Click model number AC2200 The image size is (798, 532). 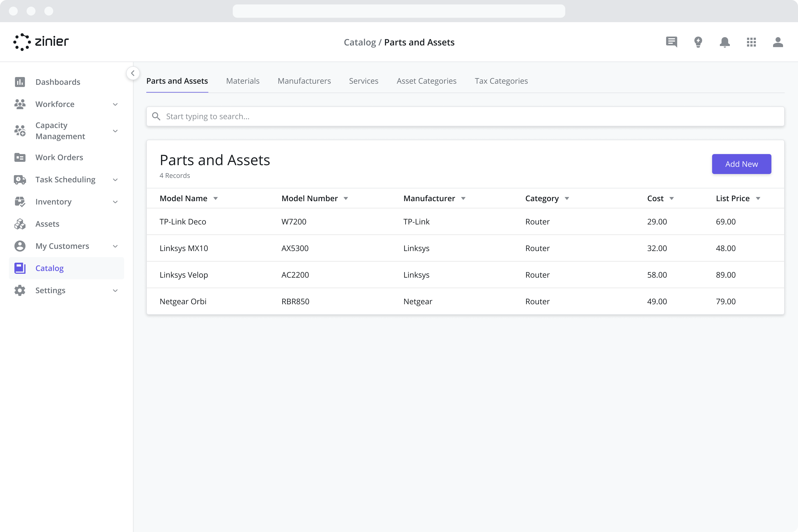click(x=295, y=275)
